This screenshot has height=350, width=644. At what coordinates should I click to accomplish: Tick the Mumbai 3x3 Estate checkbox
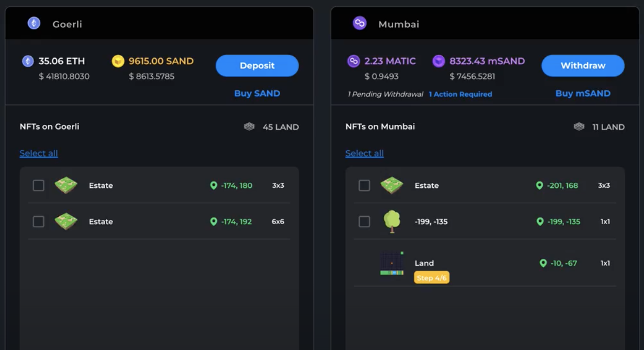pos(364,185)
